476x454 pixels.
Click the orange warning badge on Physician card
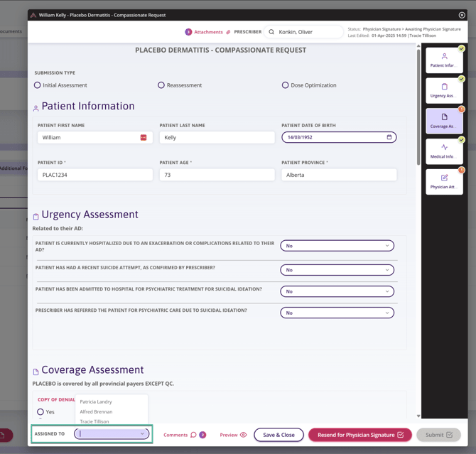click(x=461, y=170)
